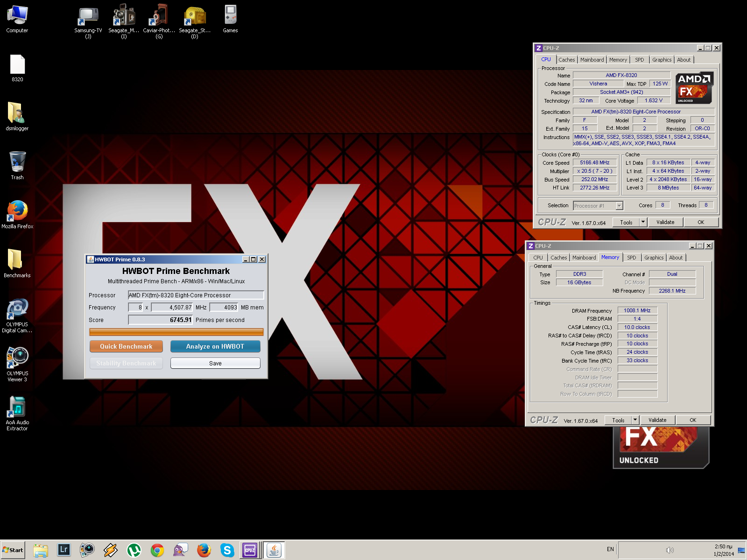The width and height of the screenshot is (747, 560).
Task: Click Analyze on HWBOT button
Action: pos(215,346)
